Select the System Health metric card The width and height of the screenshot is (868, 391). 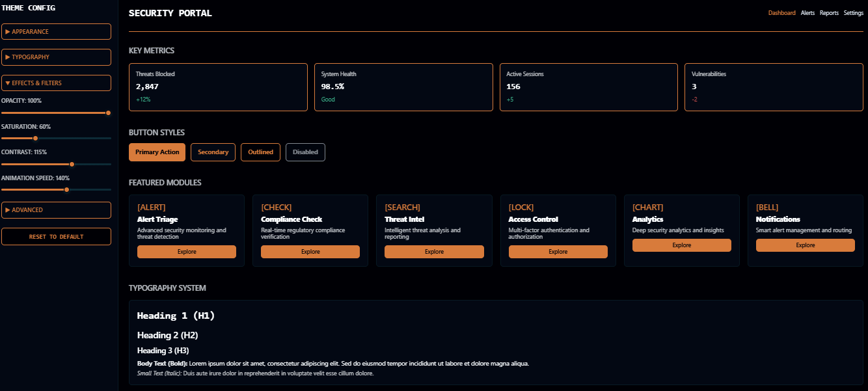pyautogui.click(x=403, y=87)
